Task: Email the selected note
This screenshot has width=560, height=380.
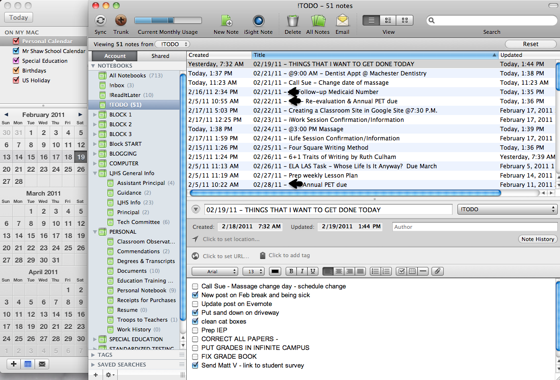Action: point(342,21)
